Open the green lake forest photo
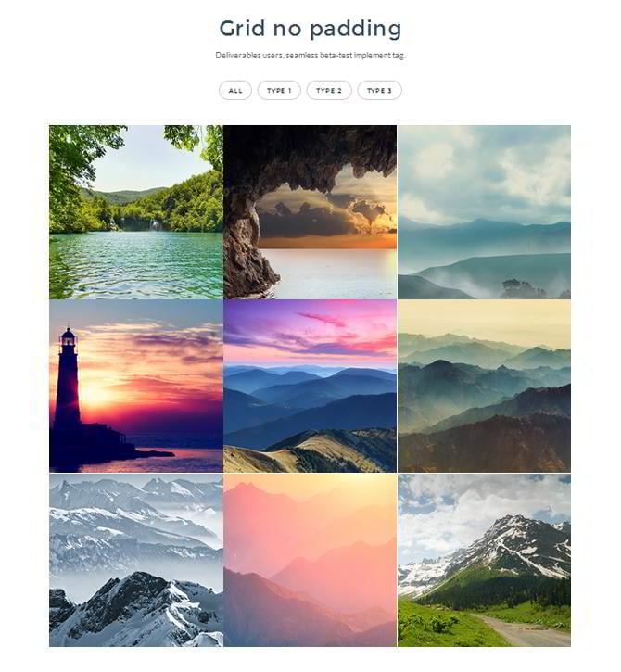This screenshot has height=672, width=621. click(136, 212)
